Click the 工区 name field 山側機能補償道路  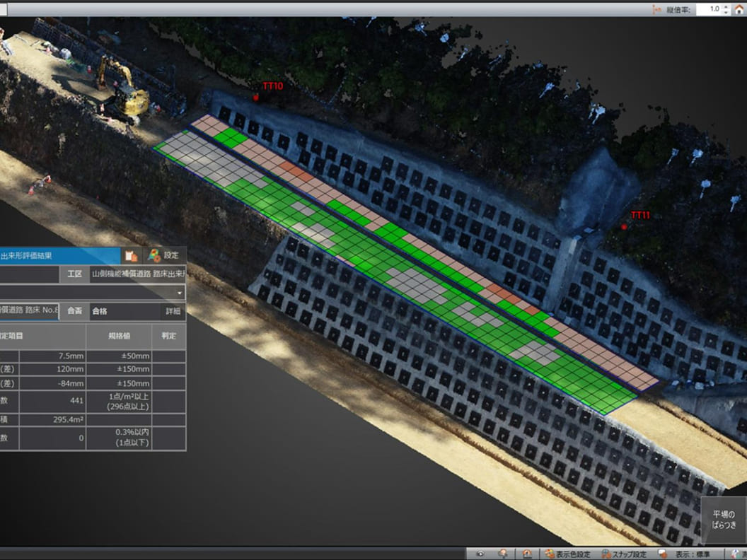click(x=138, y=274)
